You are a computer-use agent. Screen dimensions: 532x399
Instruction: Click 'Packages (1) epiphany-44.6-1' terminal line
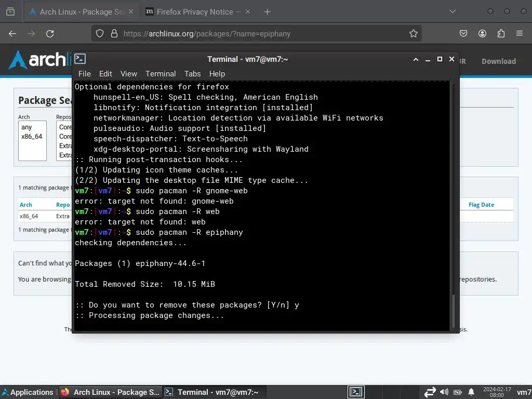click(140, 263)
